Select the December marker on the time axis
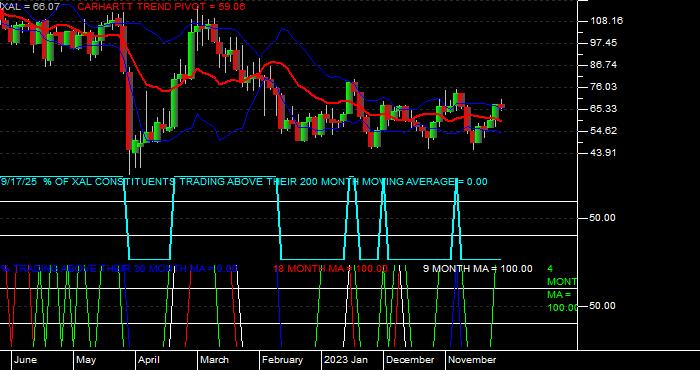This screenshot has height=370, width=700. [410, 360]
